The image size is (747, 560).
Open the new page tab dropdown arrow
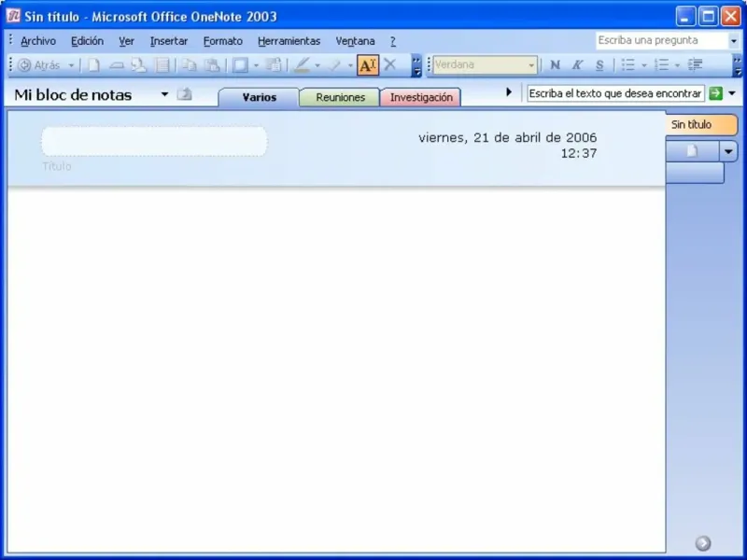[728, 152]
